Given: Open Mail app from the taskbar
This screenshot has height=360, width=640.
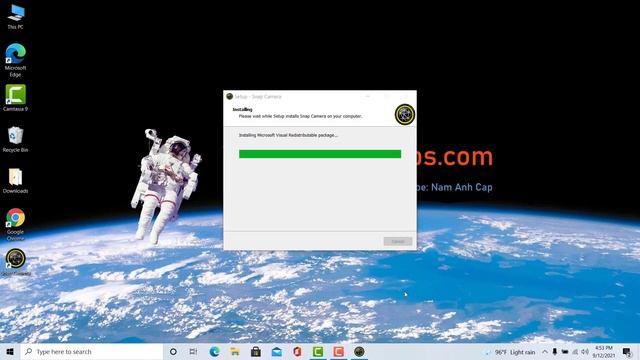Looking at the screenshot, I should tap(276, 351).
